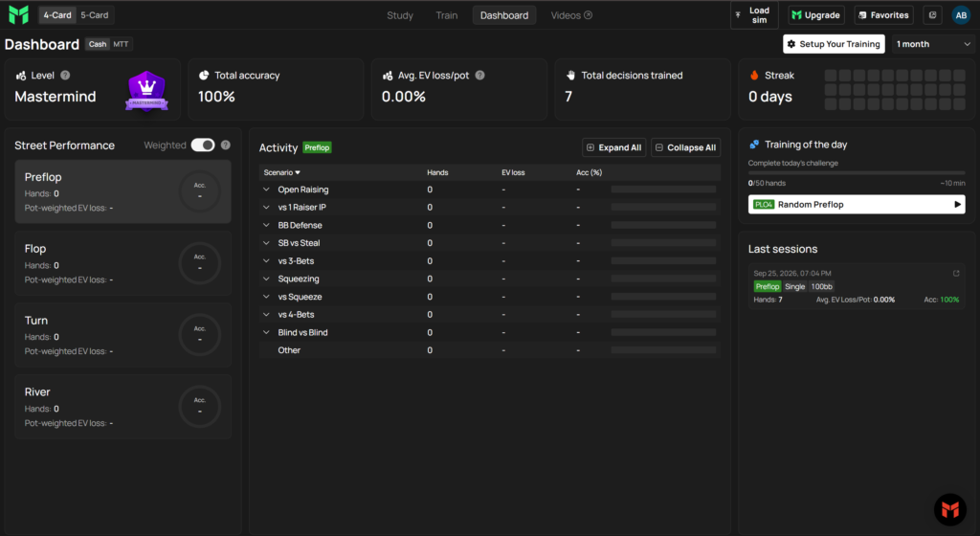Click the training of the day progress bar

click(x=857, y=172)
